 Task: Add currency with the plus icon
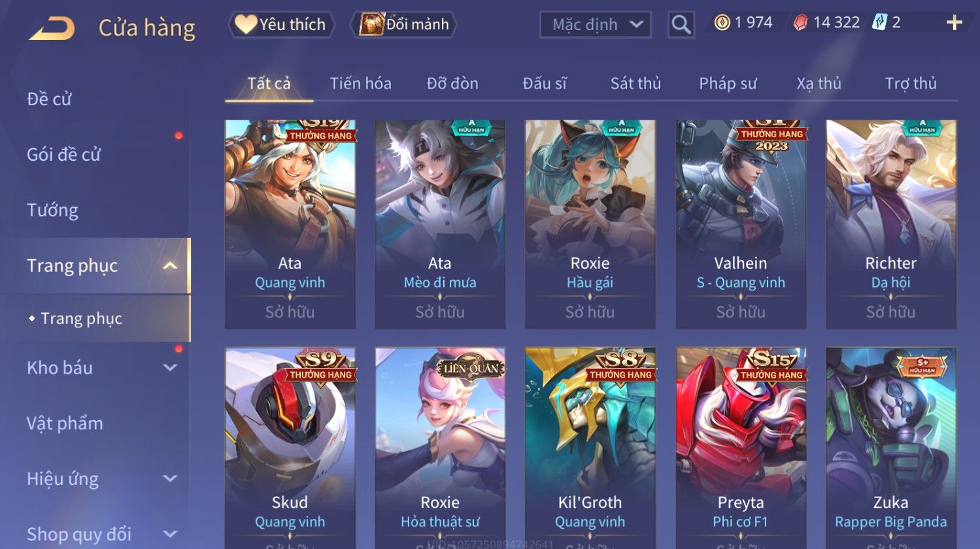point(954,23)
